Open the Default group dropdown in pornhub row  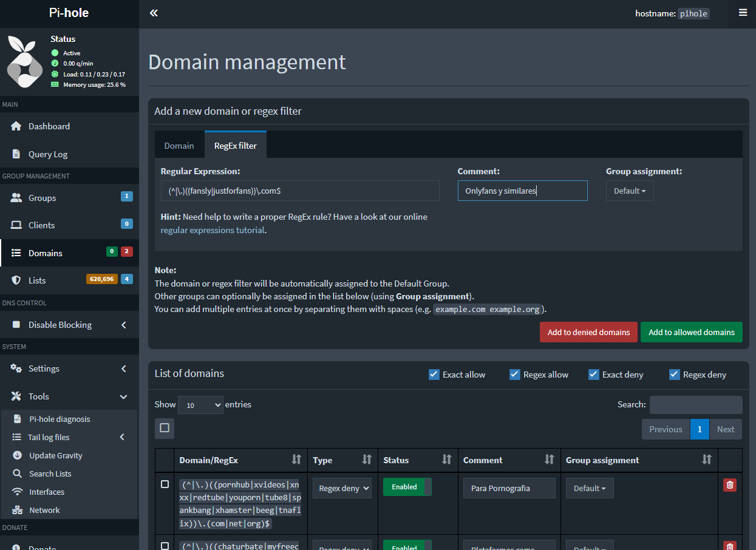590,488
